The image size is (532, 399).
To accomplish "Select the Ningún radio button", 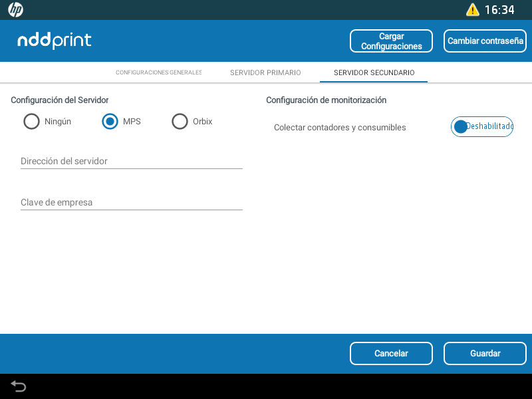I will tap(31, 122).
